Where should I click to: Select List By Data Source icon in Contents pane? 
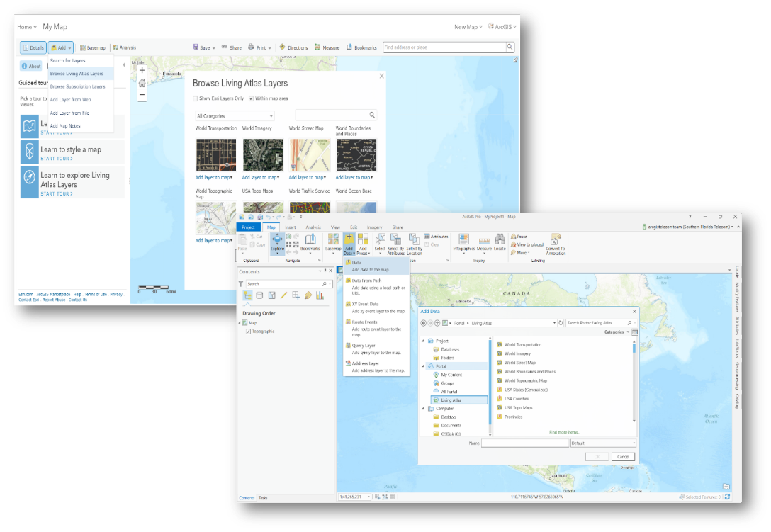(259, 295)
